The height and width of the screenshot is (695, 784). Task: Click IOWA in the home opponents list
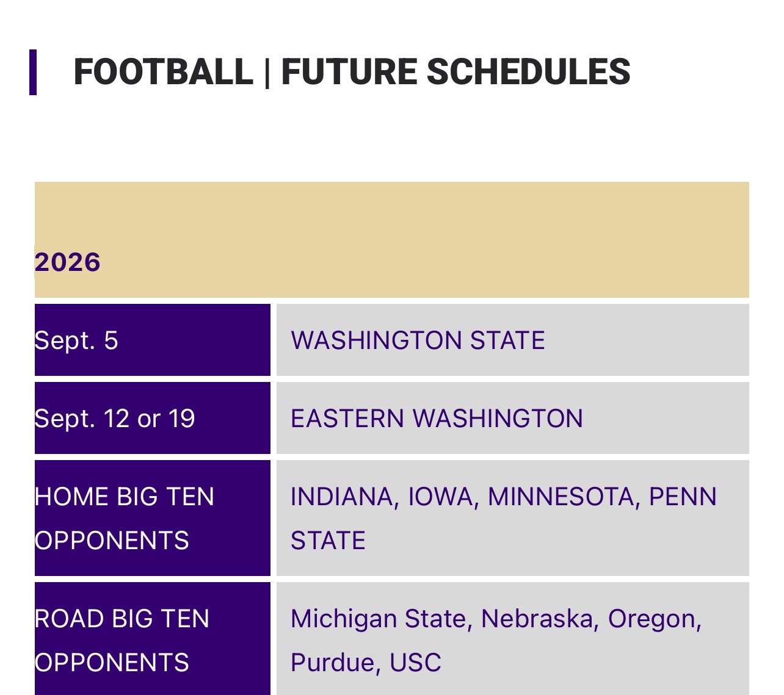coord(440,497)
